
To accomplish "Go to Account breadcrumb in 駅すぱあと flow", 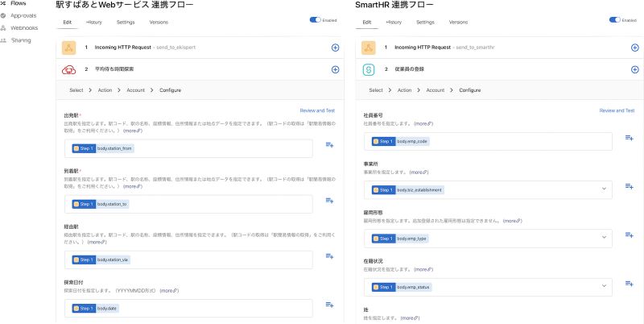I will (x=135, y=90).
